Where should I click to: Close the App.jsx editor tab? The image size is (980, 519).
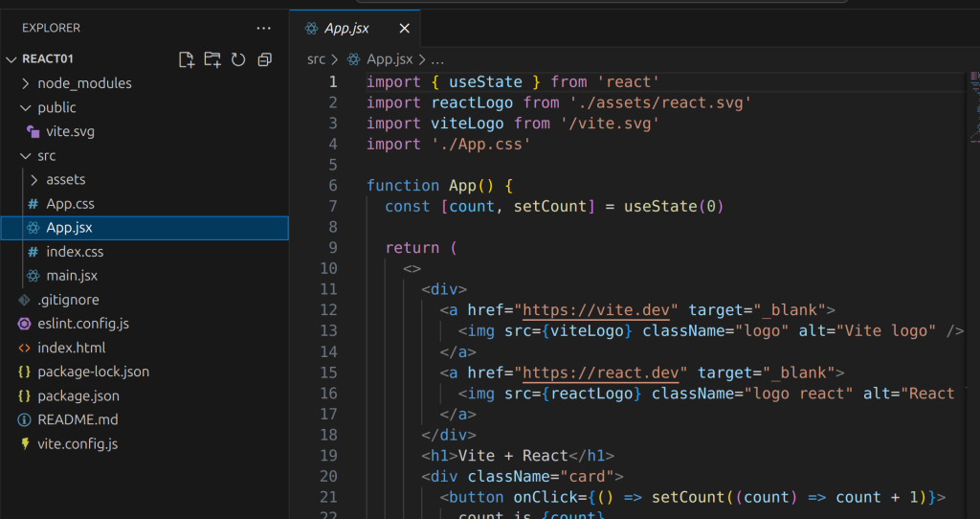(405, 29)
